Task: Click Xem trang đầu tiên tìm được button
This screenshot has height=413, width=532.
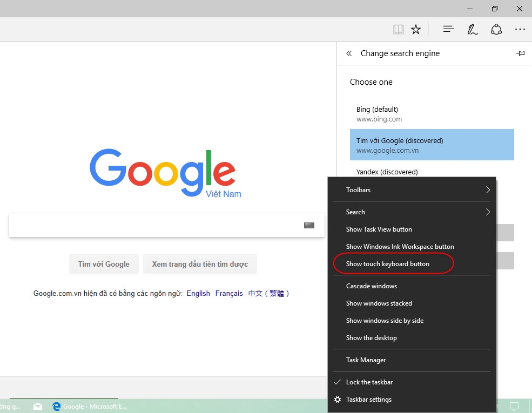Action: 200,264
